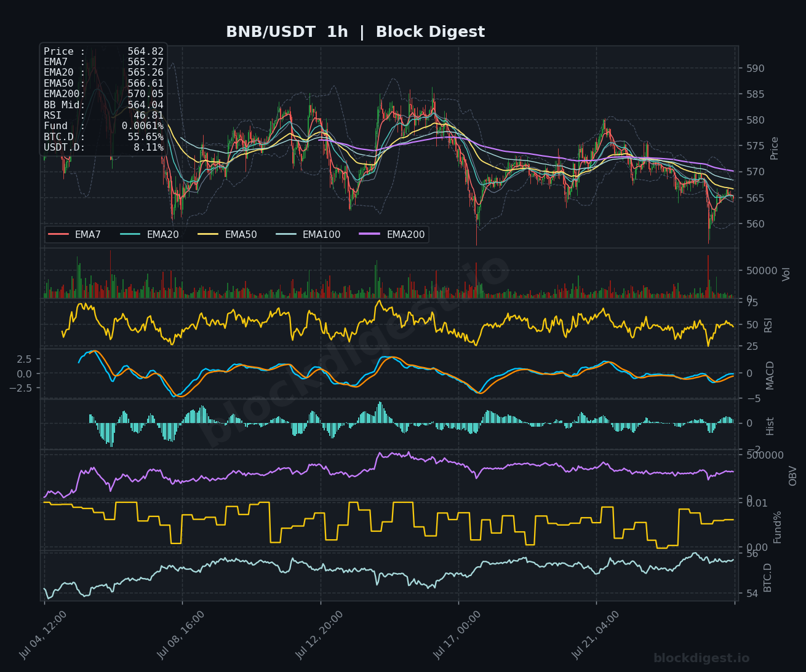The height and width of the screenshot is (672, 806).
Task: Select the USDT.D 8.11% row
Action: pos(103,148)
